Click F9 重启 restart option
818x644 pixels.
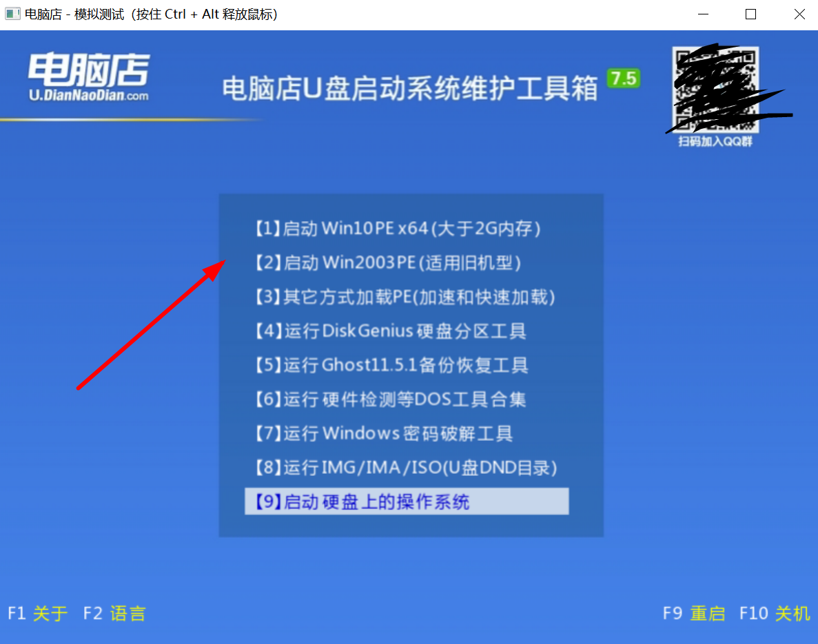click(694, 613)
